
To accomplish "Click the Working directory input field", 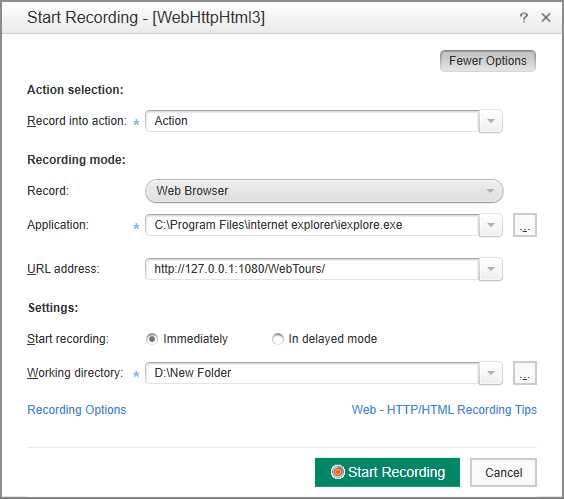I will (x=312, y=373).
